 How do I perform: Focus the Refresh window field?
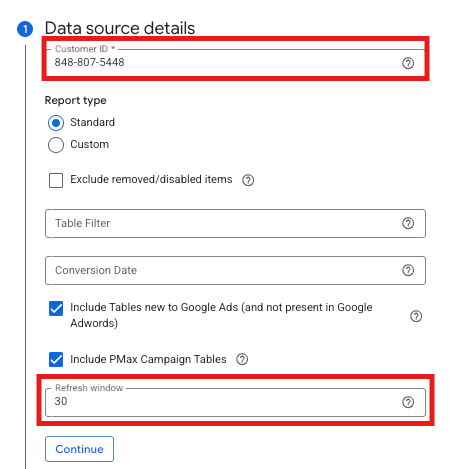click(x=235, y=402)
